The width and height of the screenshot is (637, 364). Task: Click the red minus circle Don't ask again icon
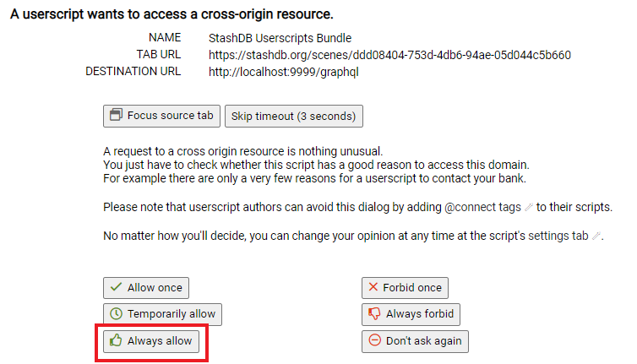(374, 340)
